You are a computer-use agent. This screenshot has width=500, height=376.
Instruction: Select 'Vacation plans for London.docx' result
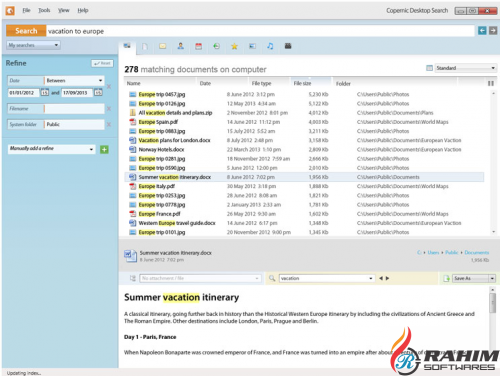coord(174,140)
